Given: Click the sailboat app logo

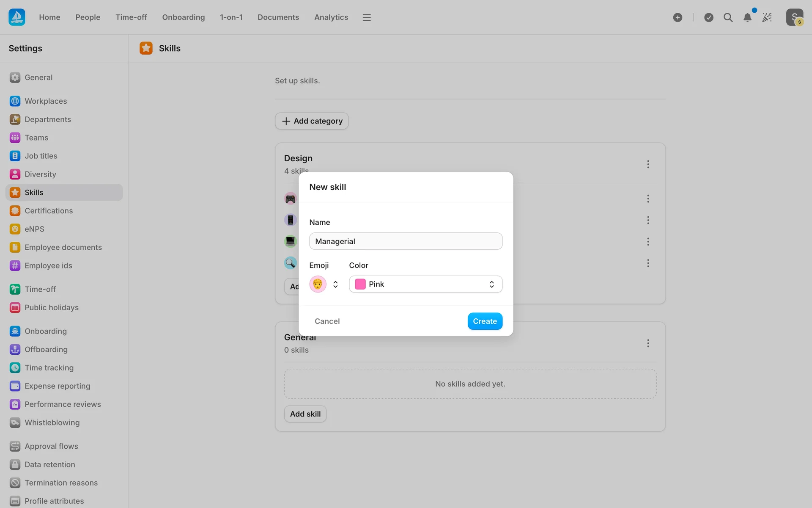Looking at the screenshot, I should tap(17, 17).
